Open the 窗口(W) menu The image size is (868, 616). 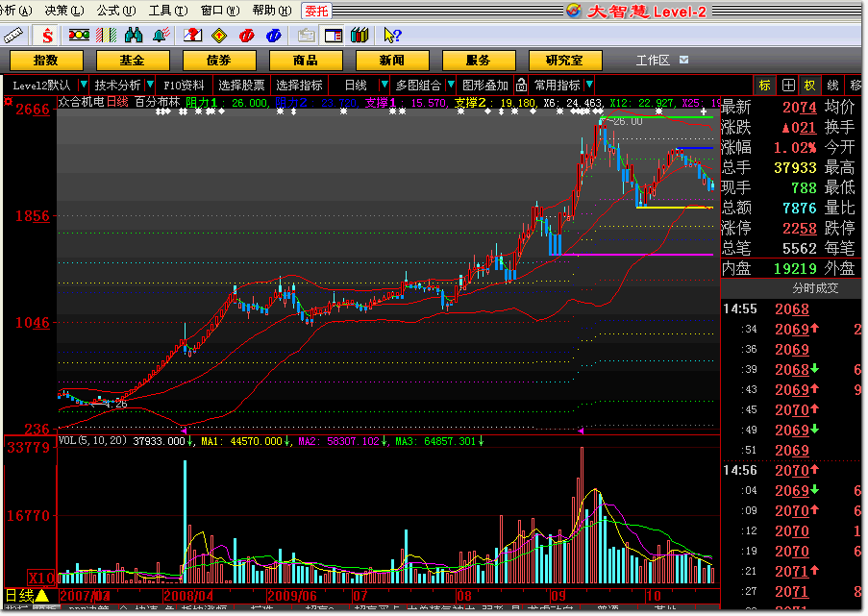tap(220, 11)
